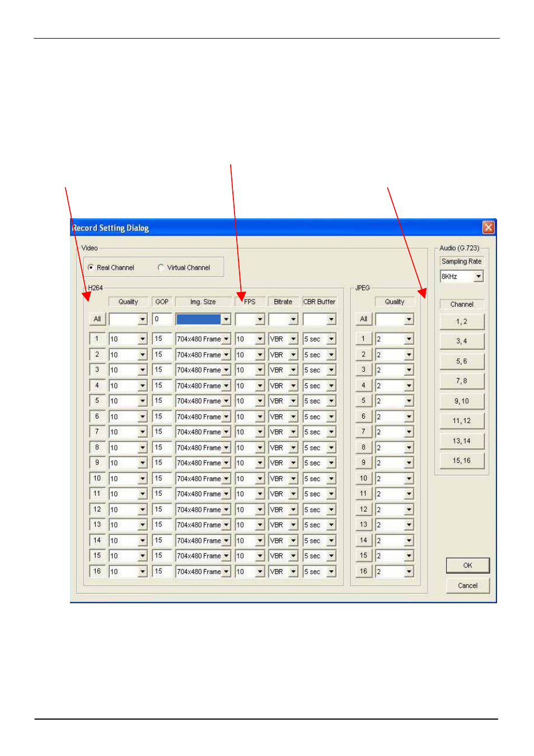This screenshot has height=756, width=534.
Task: Click the H264 channel 8 number button
Action: tap(97, 448)
